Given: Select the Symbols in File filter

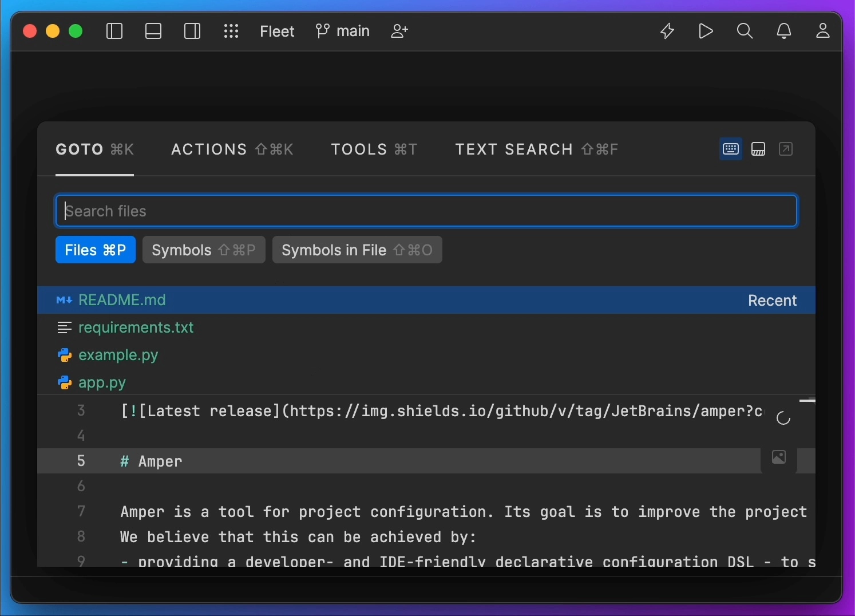Looking at the screenshot, I should [357, 250].
